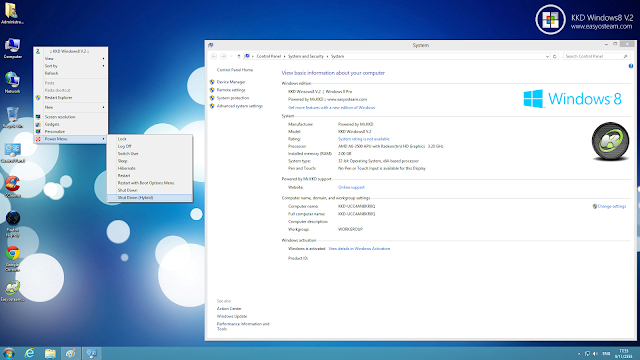Screen dimensions: 640x360
Task: Choose Hibernate in the Power Menu
Action: (x=150, y=169)
